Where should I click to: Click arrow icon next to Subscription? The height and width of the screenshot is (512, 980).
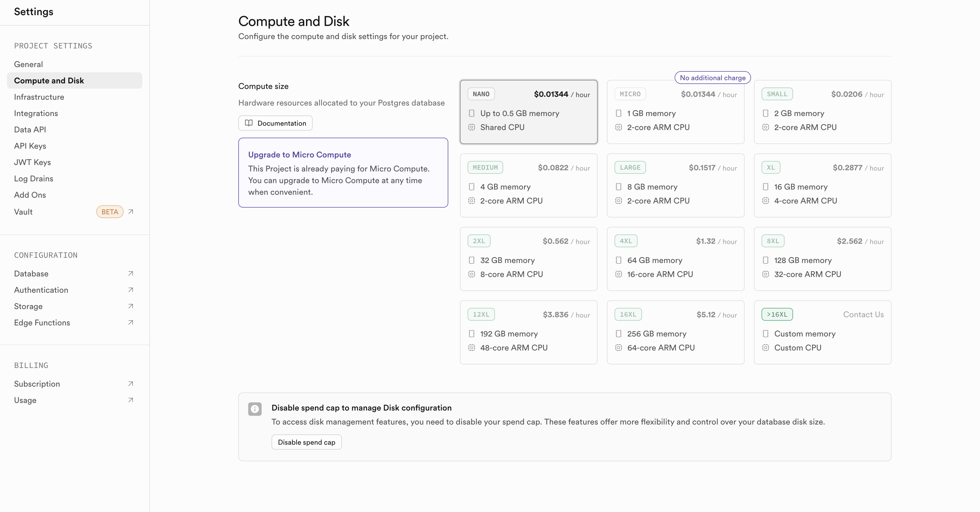pyautogui.click(x=130, y=383)
